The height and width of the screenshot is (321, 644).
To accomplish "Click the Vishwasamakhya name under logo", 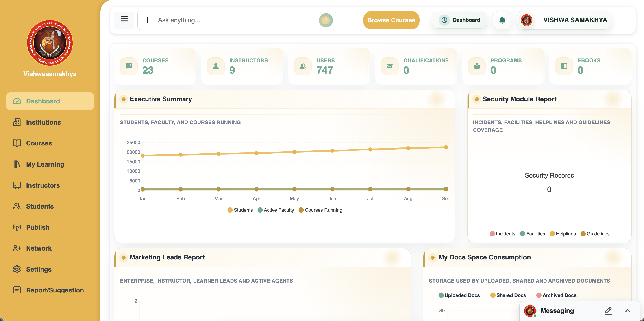I will (x=50, y=74).
